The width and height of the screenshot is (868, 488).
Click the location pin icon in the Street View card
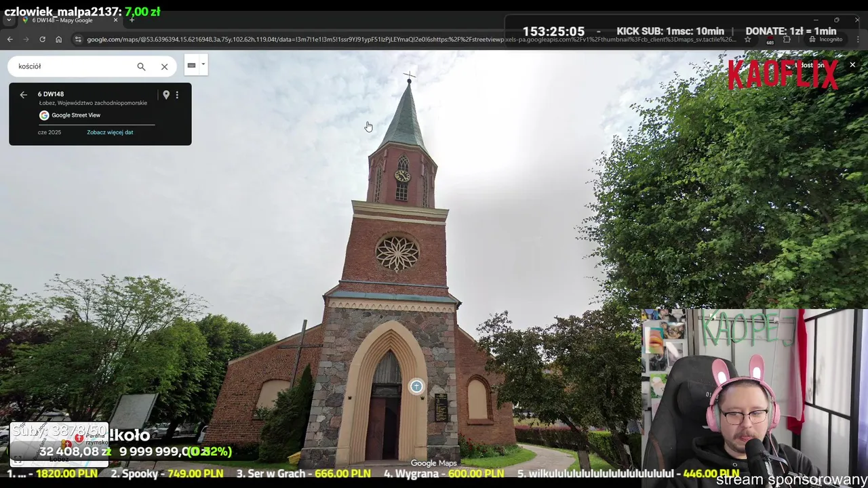point(165,95)
